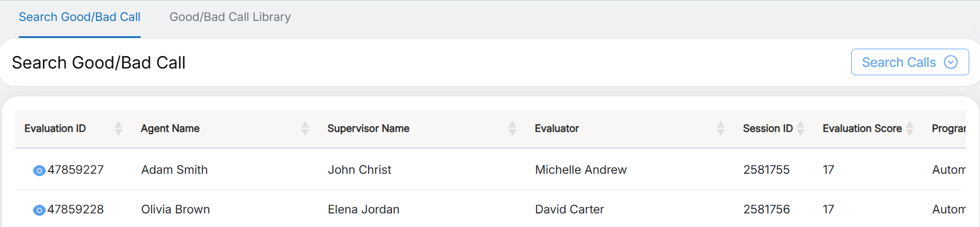The width and height of the screenshot is (980, 227).
Task: Click the Program column header
Action: (x=948, y=129)
